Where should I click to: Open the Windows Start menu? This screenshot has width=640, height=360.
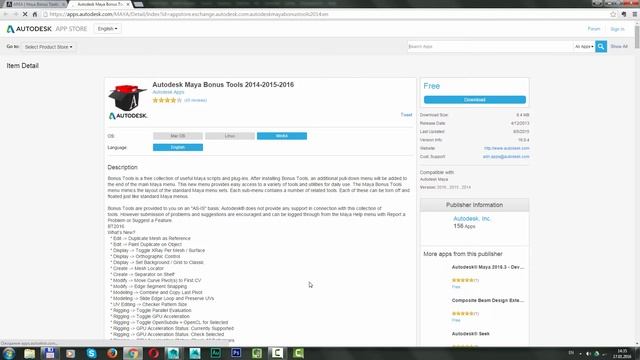pos(9,353)
